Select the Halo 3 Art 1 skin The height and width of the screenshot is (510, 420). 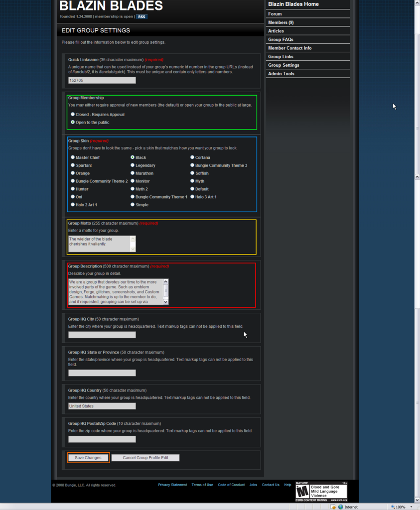tap(192, 197)
